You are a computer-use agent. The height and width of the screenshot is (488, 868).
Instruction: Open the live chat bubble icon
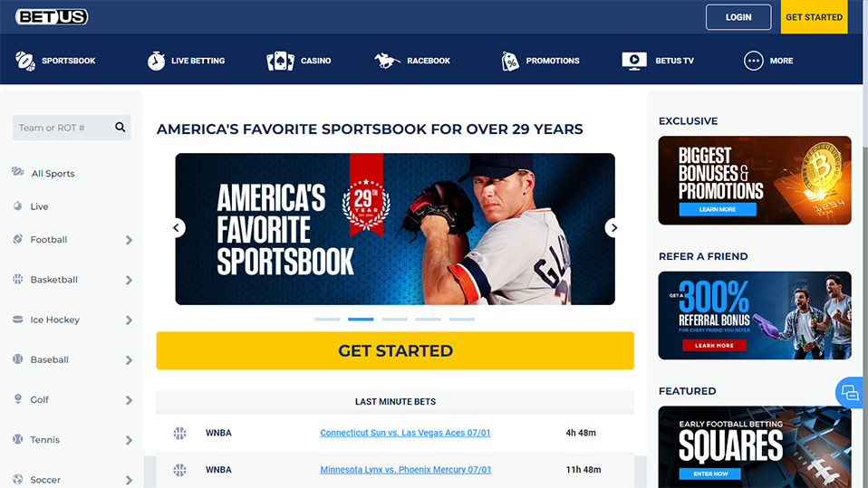click(850, 393)
